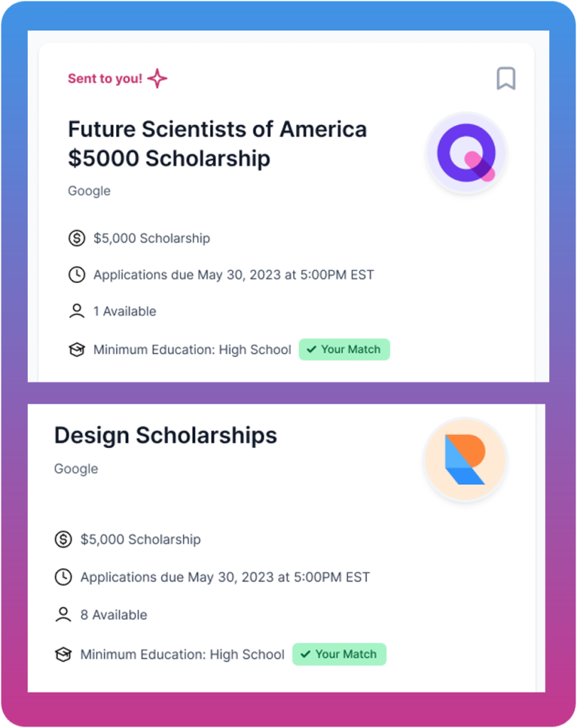Click graduation cap icon in Design Scholarships card

click(63, 654)
